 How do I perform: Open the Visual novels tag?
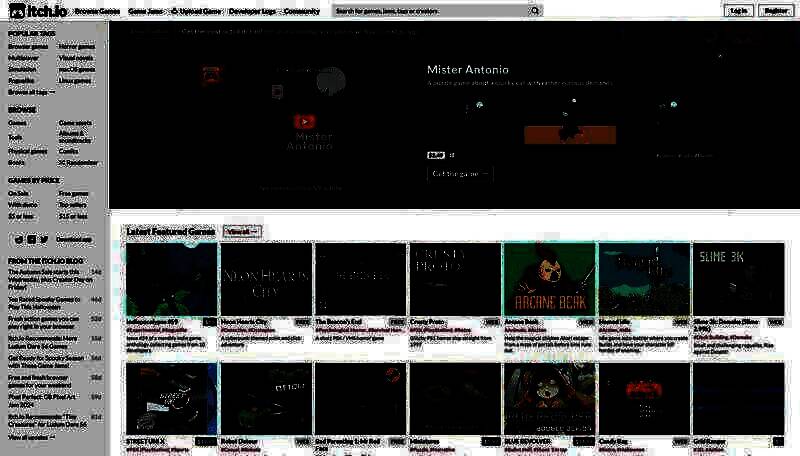click(76, 58)
